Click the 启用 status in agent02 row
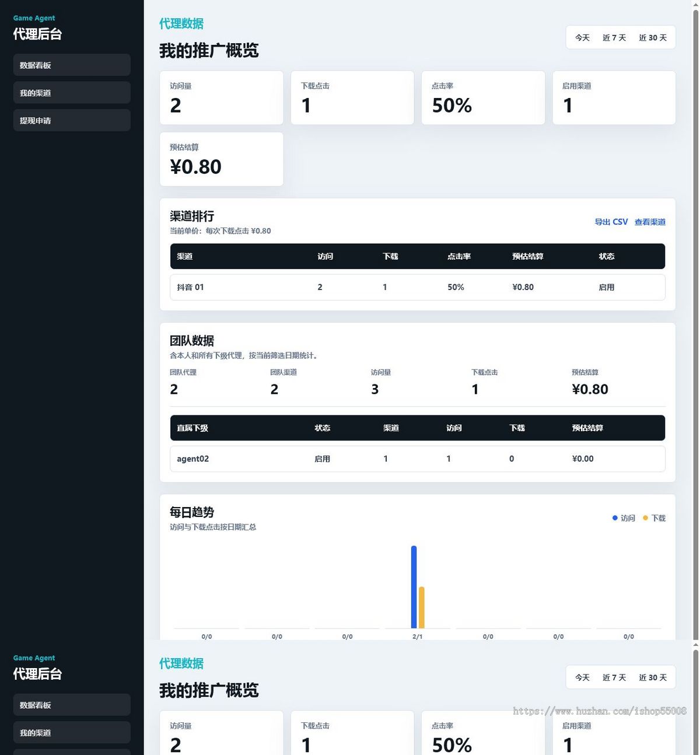Image resolution: width=700 pixels, height=755 pixels. tap(322, 459)
